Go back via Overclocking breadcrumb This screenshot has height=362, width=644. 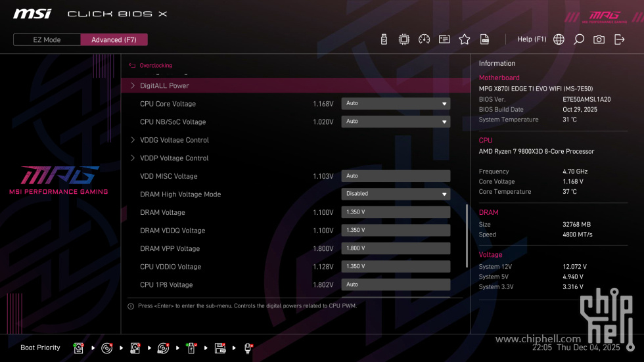[155, 66]
